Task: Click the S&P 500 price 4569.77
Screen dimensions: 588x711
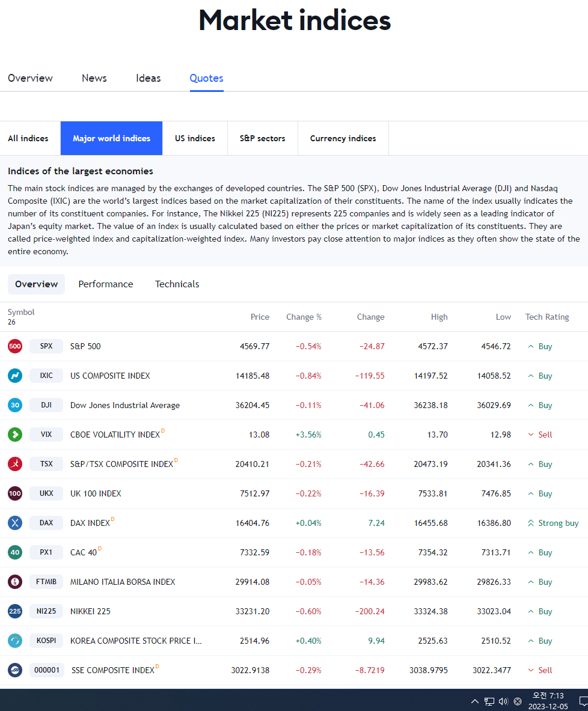Action: (254, 346)
